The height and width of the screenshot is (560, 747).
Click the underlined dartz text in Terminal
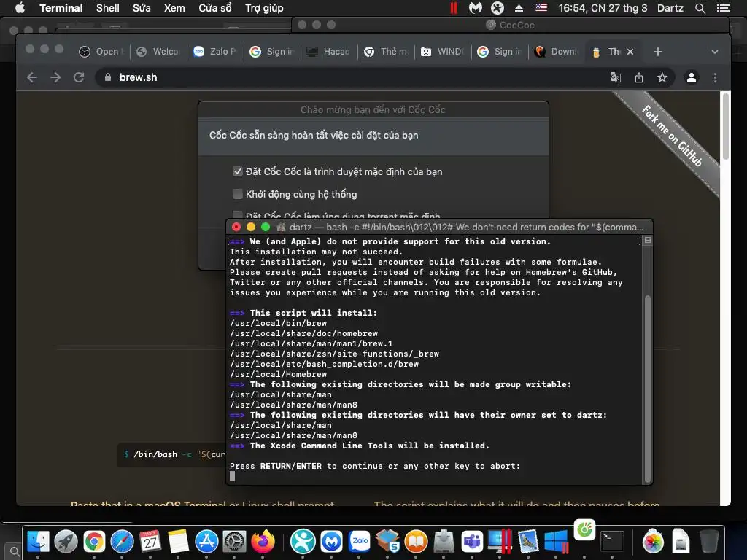tap(589, 415)
